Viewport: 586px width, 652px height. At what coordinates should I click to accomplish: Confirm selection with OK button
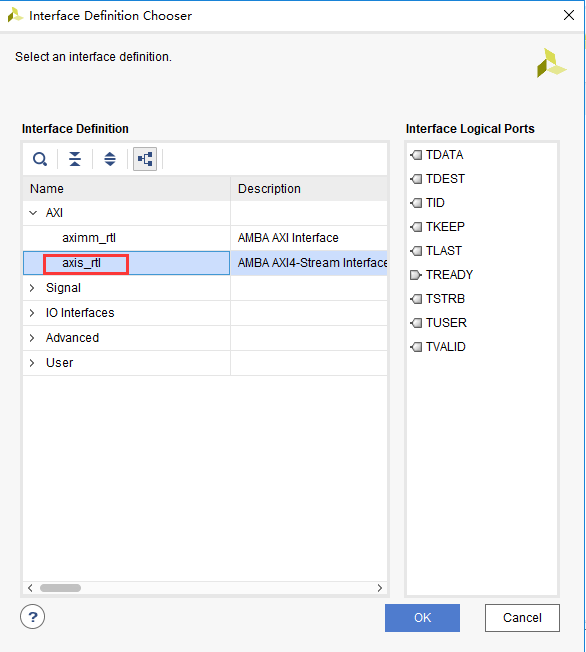(x=422, y=618)
